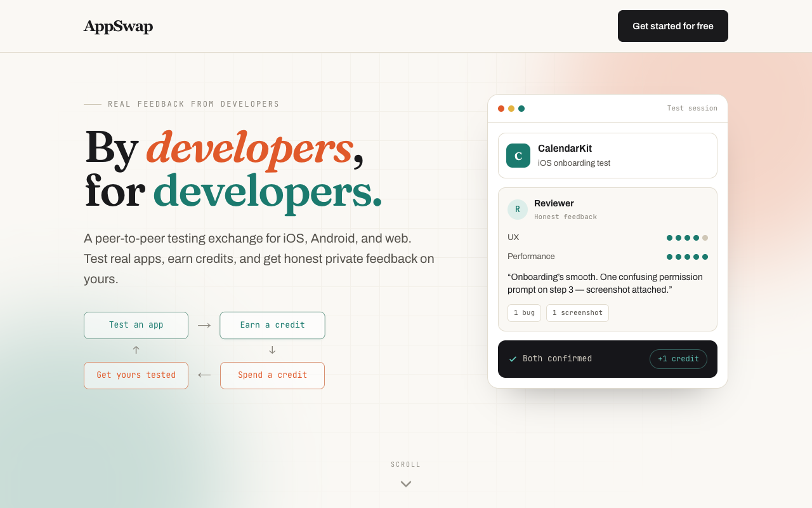This screenshot has height=508, width=812.
Task: Click the green window dot
Action: pos(521,109)
